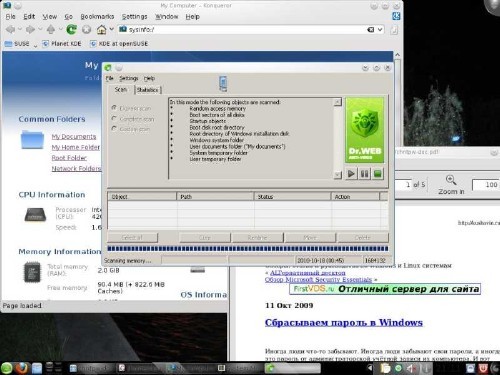This screenshot has height=375, width=500.
Task: Select the Complete scan radio button
Action: click(114, 118)
